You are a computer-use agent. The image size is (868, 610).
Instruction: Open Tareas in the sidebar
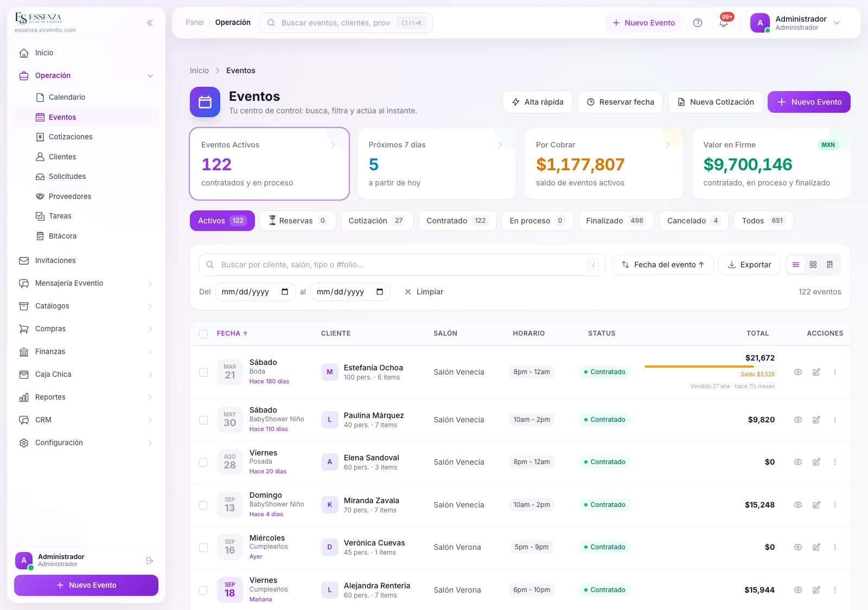(86, 216)
